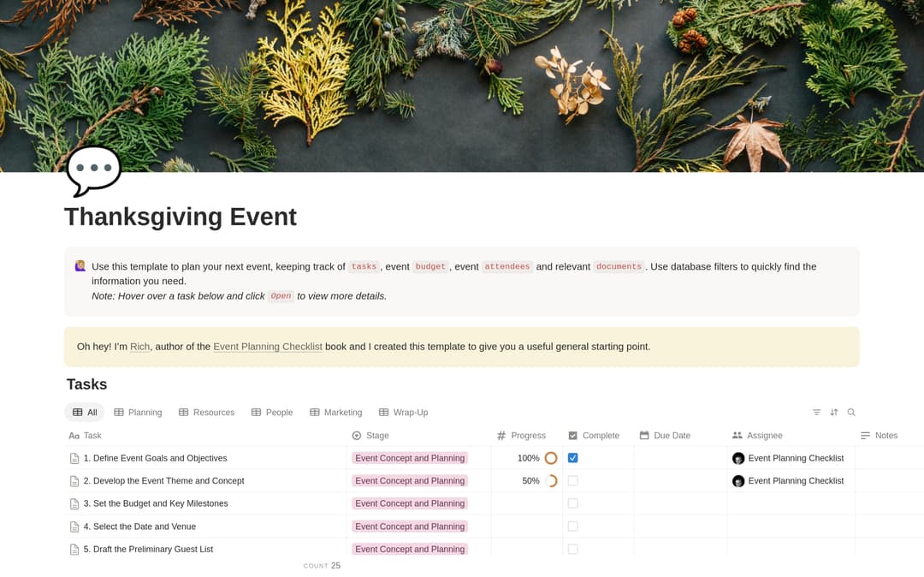924x577 pixels.
Task: Click the page icon for task 4
Action: [x=74, y=526]
